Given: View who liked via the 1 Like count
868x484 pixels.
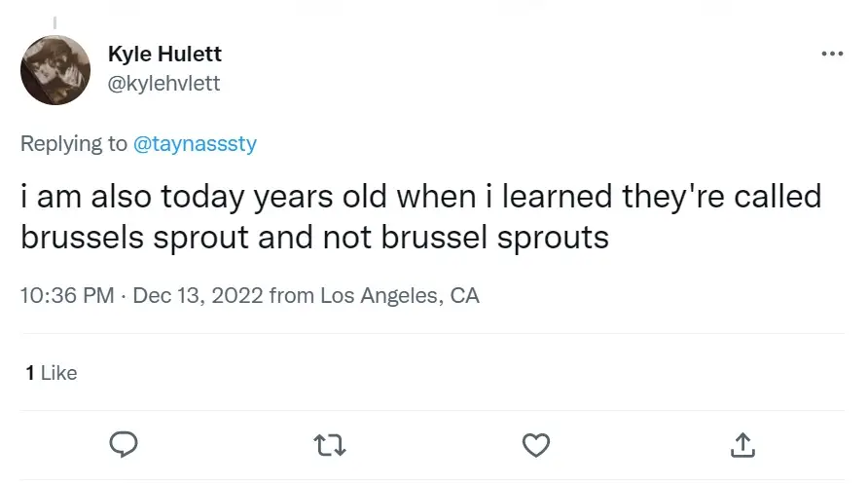Looking at the screenshot, I should (52, 373).
